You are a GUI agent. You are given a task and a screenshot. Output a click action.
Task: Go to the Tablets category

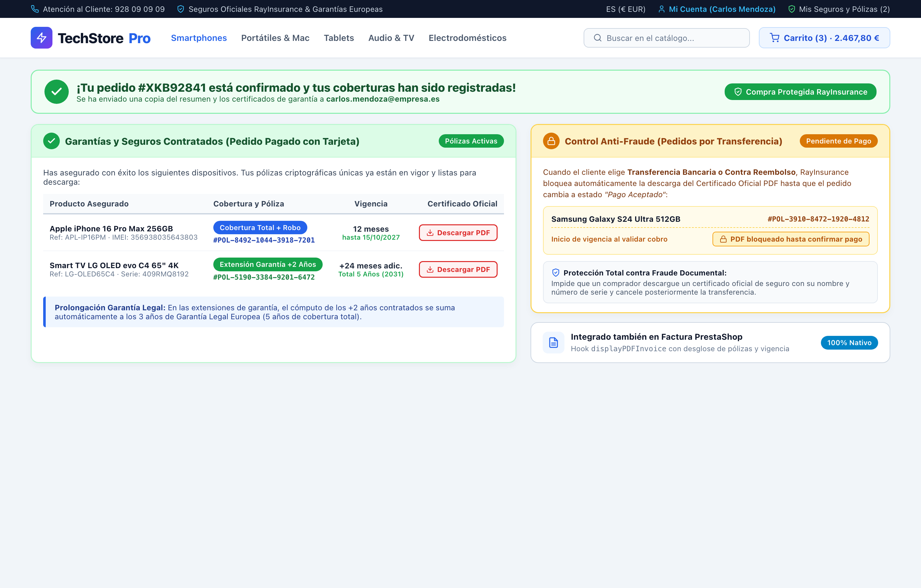tap(339, 38)
